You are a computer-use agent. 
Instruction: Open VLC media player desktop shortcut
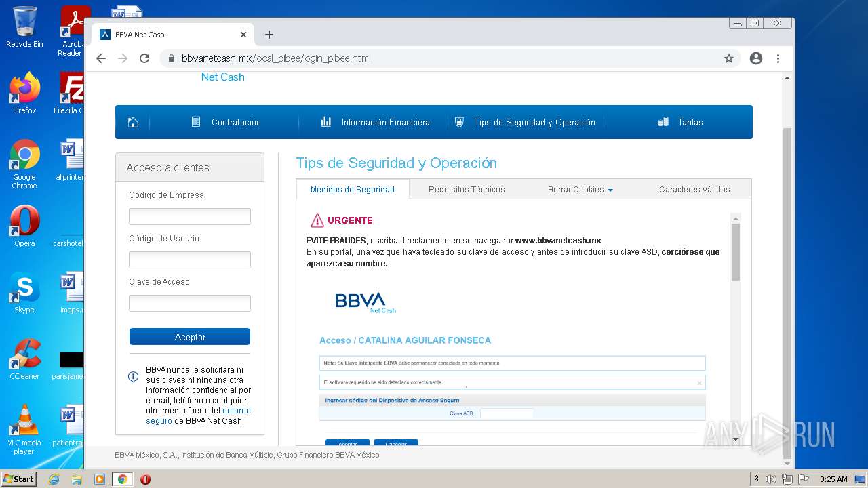coord(24,430)
